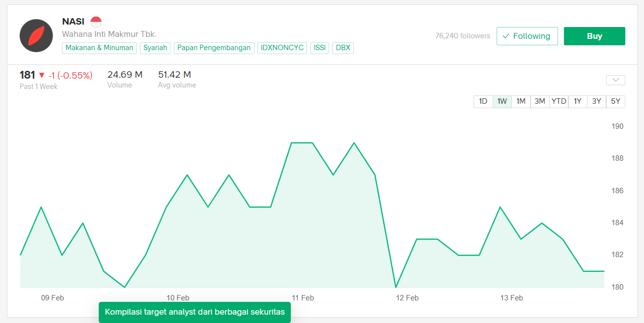
Task: Select the YTD chart range
Action: coord(559,101)
